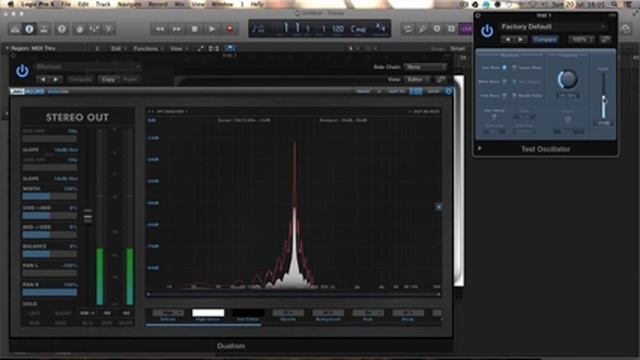Toggle Cycle mode icon right of LCD
640x360 pixels.
click(407, 29)
